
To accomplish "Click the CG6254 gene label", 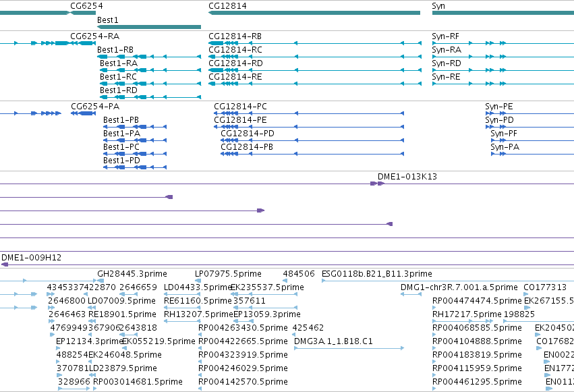I will click(86, 6).
